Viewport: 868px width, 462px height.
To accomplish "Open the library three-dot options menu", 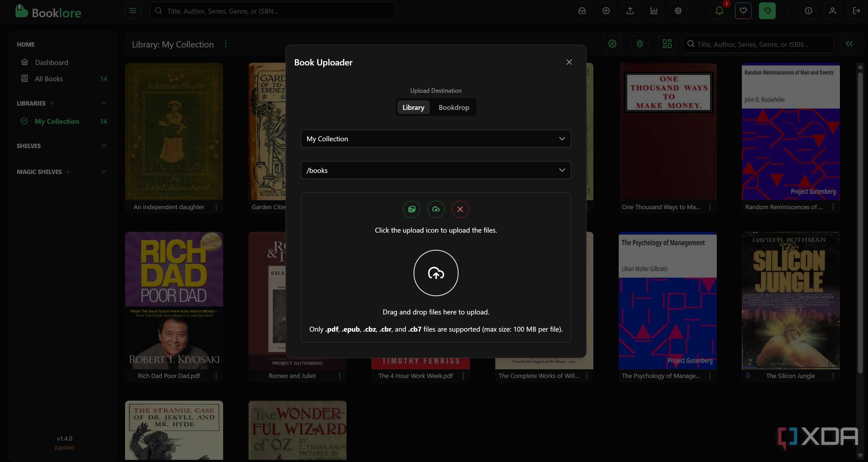I will coord(226,44).
